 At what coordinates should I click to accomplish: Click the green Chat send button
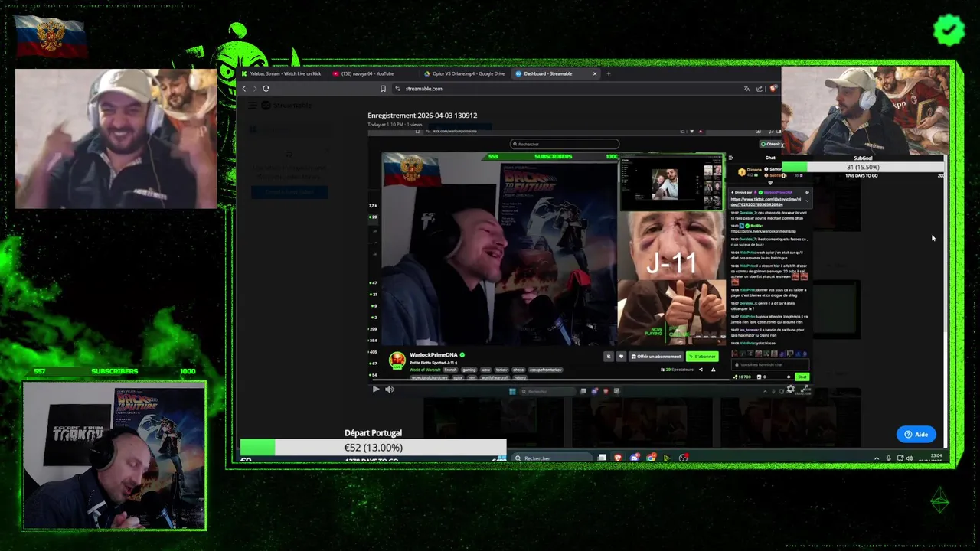(x=802, y=377)
